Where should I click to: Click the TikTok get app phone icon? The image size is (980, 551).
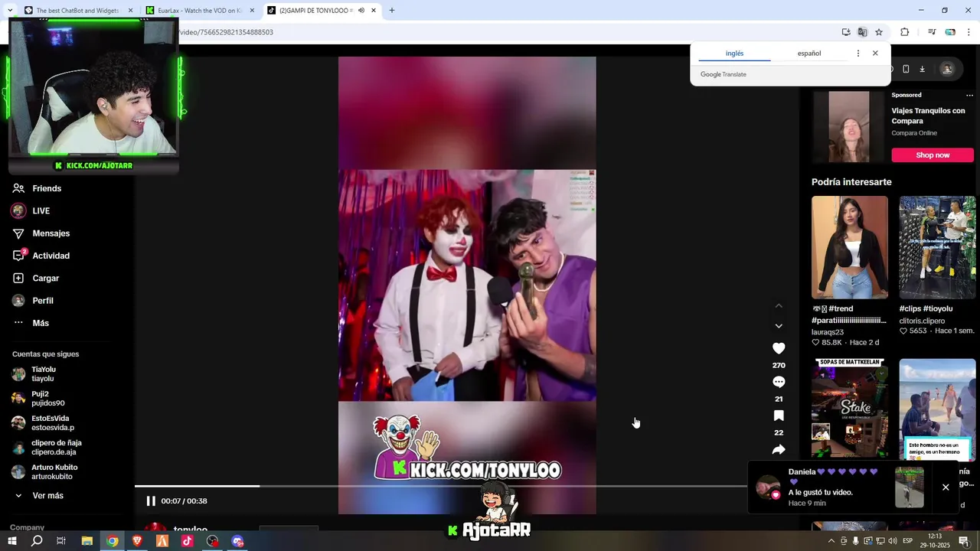coord(906,69)
